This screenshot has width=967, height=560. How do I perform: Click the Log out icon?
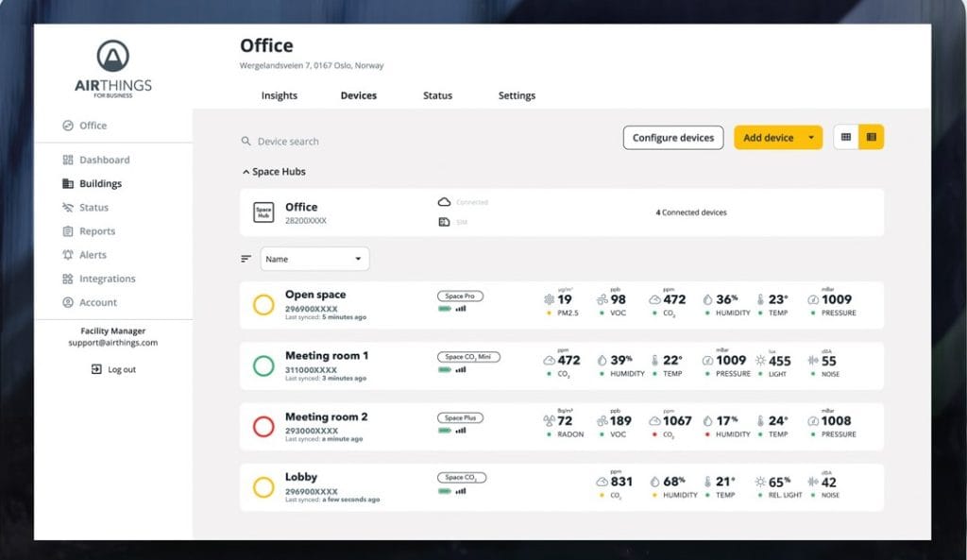click(96, 369)
